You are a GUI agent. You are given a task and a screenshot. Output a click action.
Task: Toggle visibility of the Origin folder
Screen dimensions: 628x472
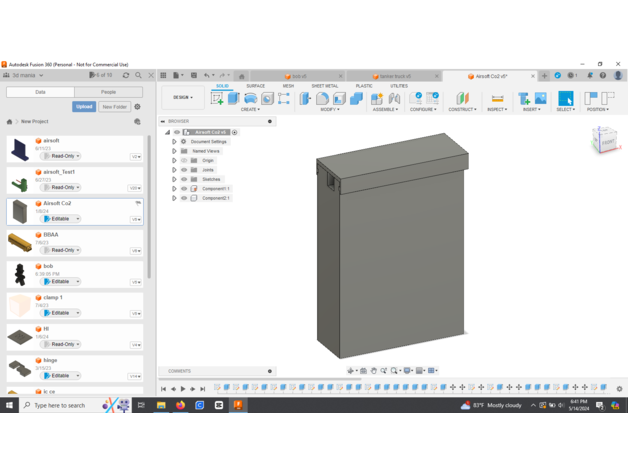click(x=184, y=160)
